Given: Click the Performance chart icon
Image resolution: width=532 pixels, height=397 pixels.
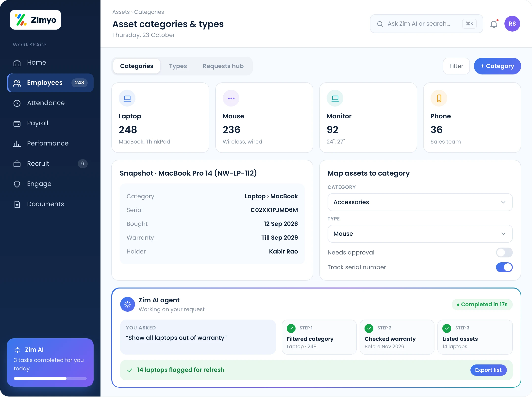Looking at the screenshot, I should click(x=17, y=144).
